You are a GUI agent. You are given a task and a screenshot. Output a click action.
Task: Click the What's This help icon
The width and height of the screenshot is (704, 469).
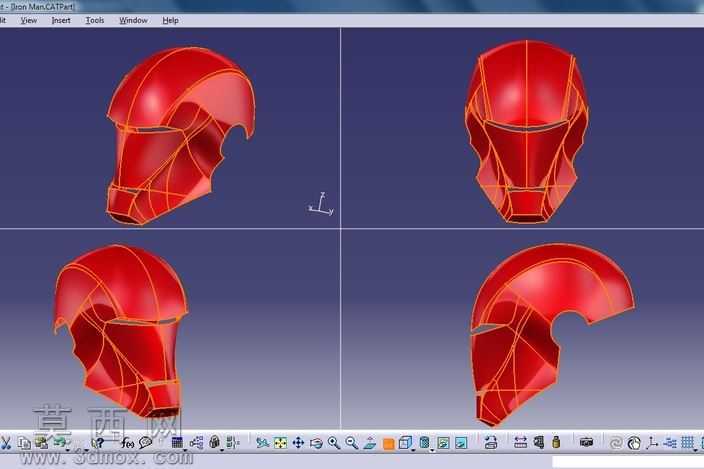(98, 443)
